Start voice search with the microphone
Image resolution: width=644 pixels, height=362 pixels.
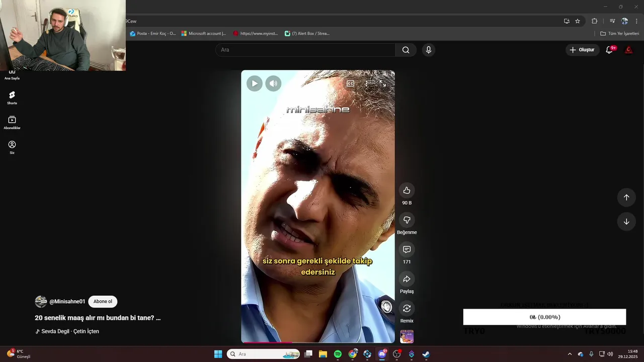click(x=428, y=50)
